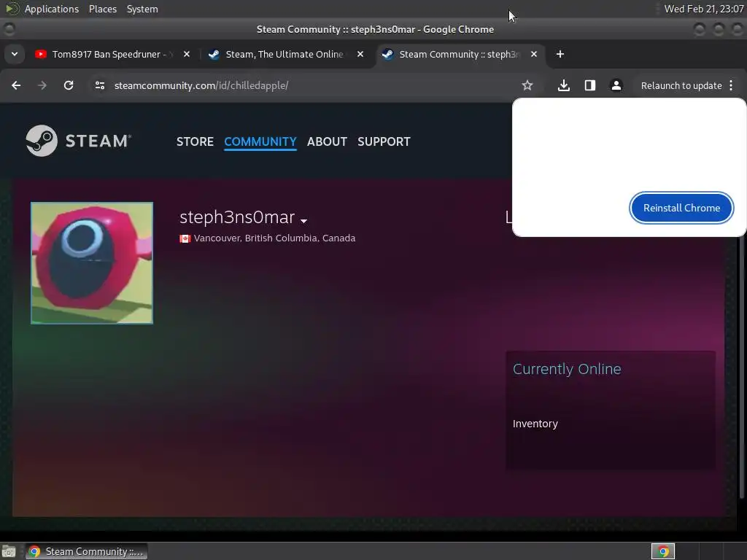This screenshot has width=747, height=560.
Task: Click the Canada flag icon
Action: pos(185,238)
